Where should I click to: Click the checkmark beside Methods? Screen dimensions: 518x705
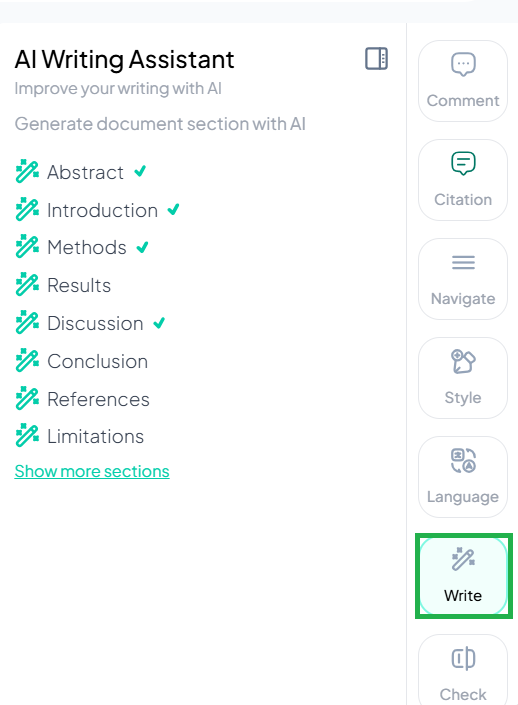(x=143, y=247)
